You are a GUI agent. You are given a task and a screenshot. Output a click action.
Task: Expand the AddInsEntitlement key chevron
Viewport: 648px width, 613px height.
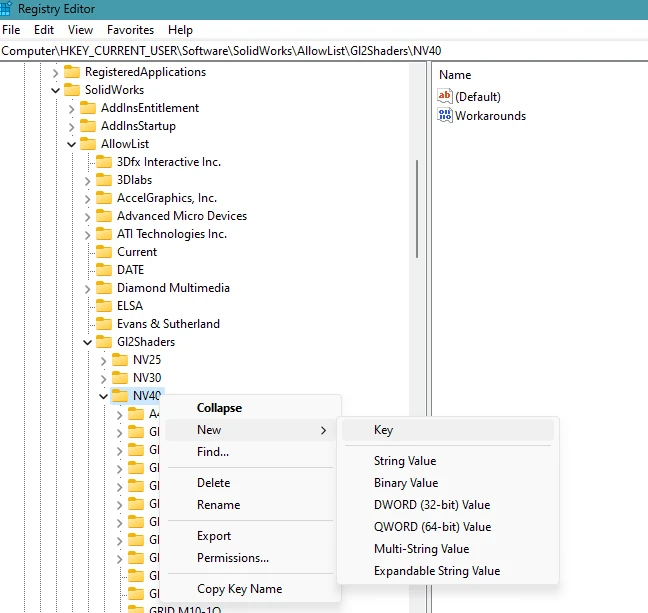point(71,108)
